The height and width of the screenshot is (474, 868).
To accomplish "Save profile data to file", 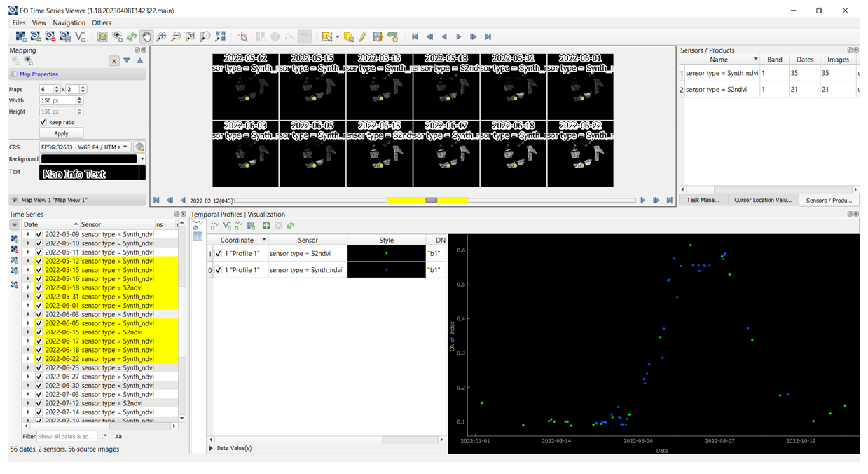I will (250, 225).
